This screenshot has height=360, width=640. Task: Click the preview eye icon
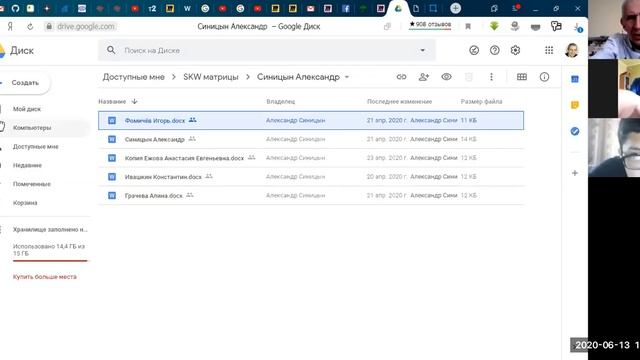(446, 77)
